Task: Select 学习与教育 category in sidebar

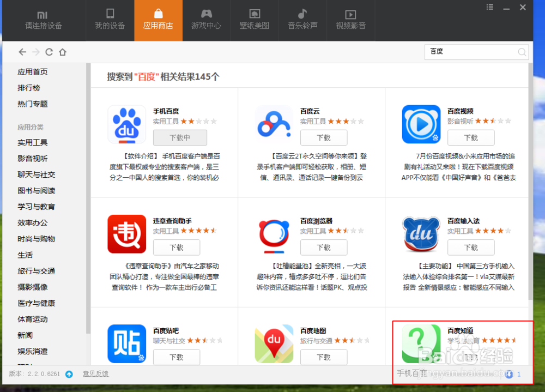Action: (37, 207)
